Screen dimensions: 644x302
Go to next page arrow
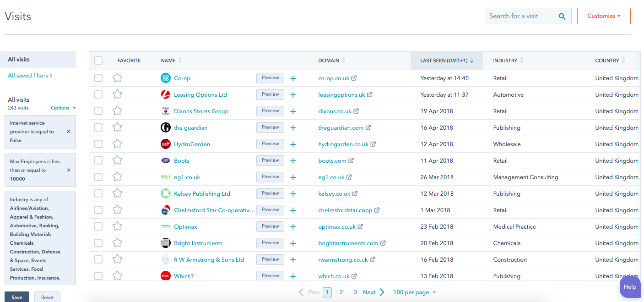click(x=382, y=292)
